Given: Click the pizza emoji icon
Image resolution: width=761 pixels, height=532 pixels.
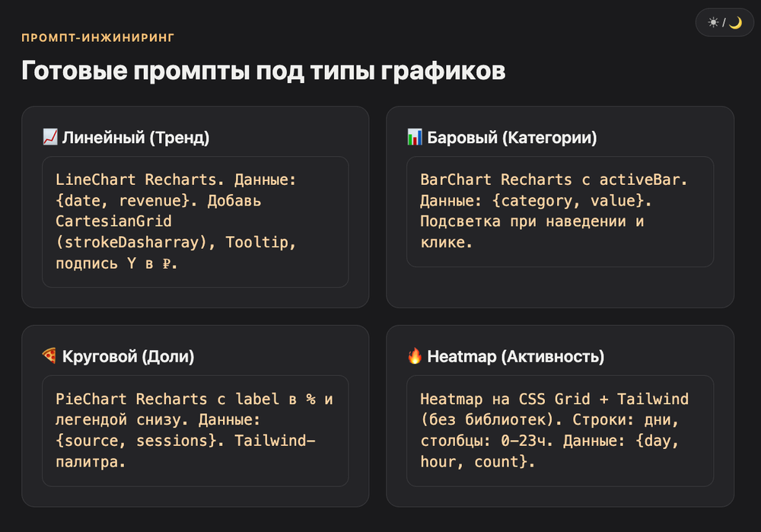Looking at the screenshot, I should (x=49, y=355).
